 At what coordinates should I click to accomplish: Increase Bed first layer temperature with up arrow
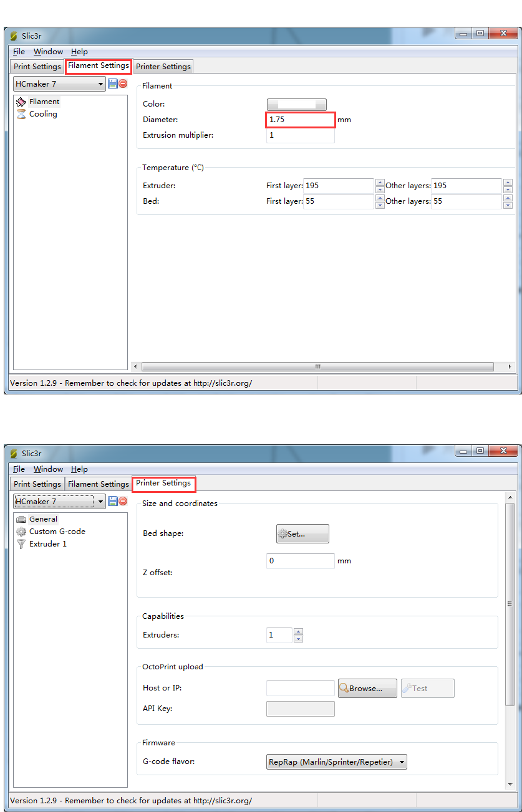click(x=380, y=198)
